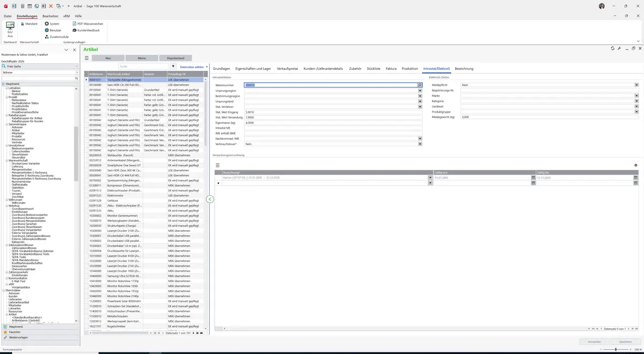This screenshot has height=354, width=644.
Task: Open the Ursprungsland dropdown
Action: pos(420,101)
